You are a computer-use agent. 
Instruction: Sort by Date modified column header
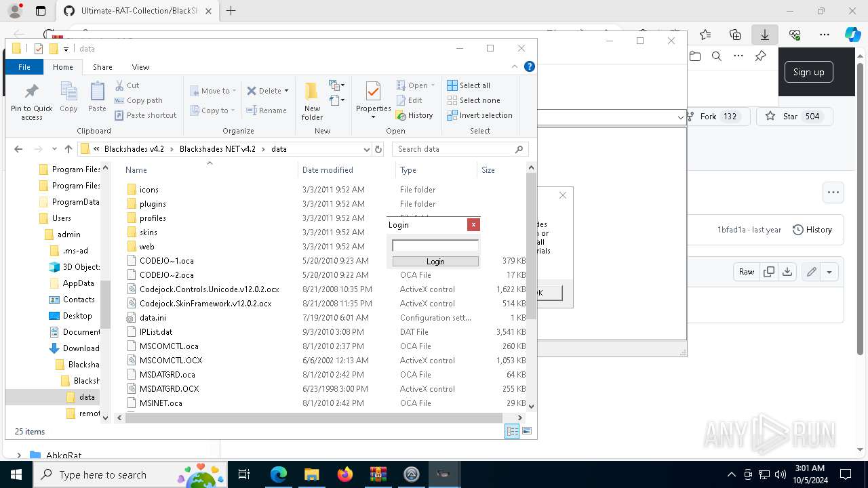[328, 170]
